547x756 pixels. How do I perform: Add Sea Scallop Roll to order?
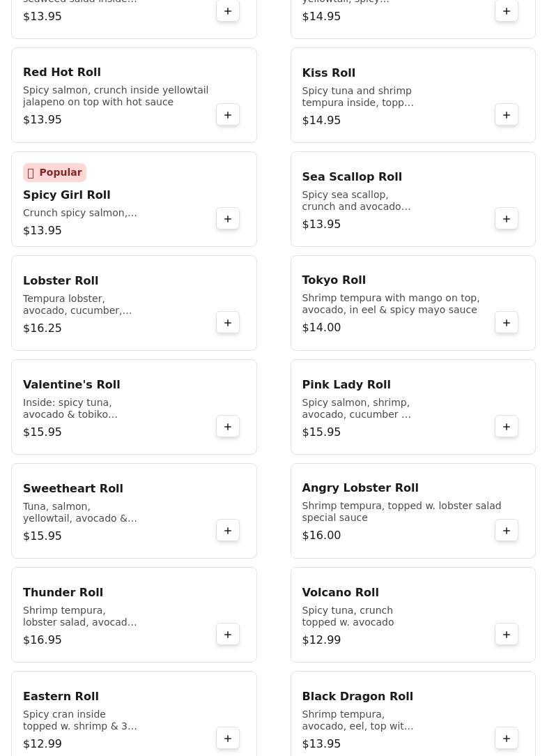(507, 219)
